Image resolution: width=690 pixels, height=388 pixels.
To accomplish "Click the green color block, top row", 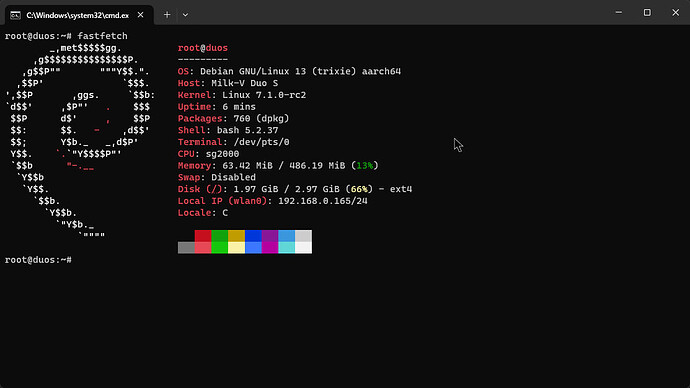I will coord(220,236).
